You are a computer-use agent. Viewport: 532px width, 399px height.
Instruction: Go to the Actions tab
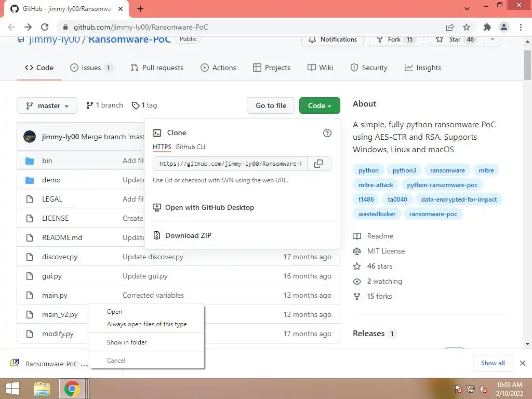tap(218, 68)
